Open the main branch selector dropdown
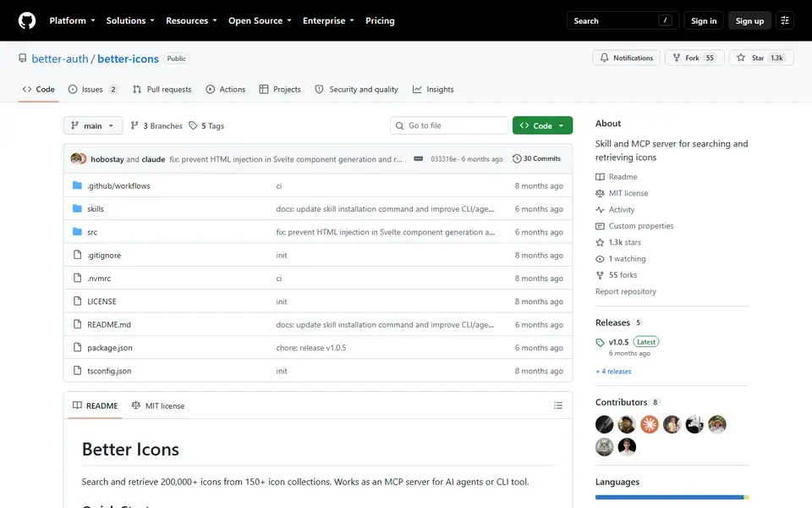This screenshot has width=812, height=508. coord(93,125)
